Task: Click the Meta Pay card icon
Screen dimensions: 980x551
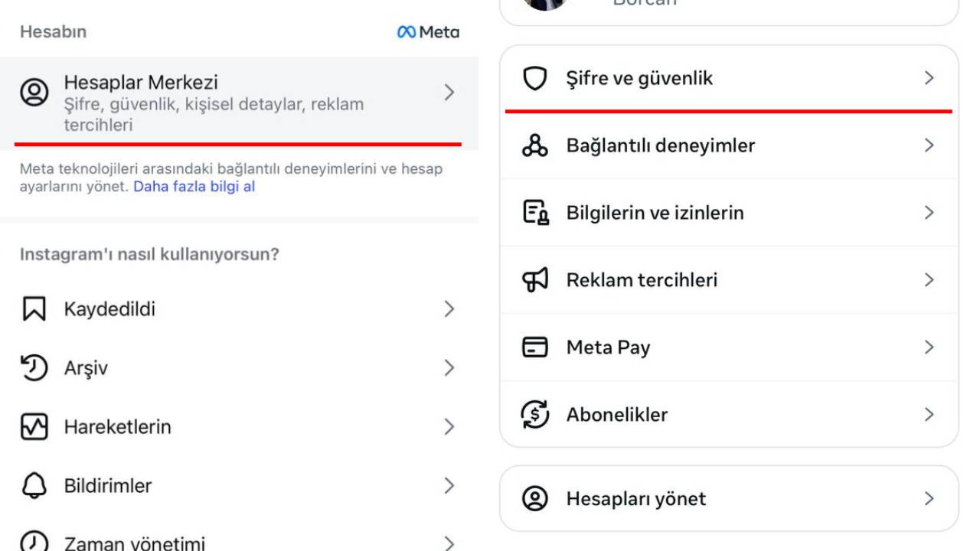Action: (536, 347)
